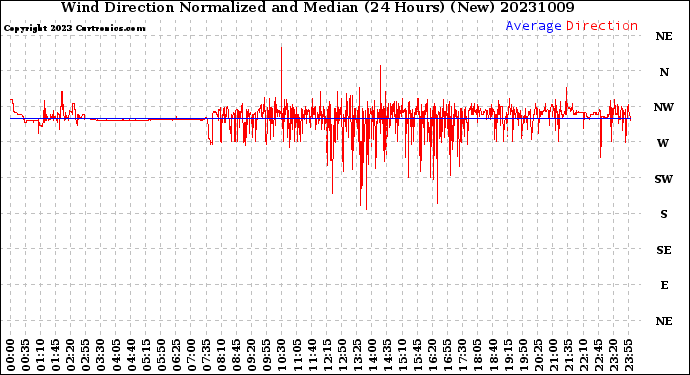Click the 14:00 time axis label
The width and height of the screenshot is (690, 375).
pos(372,355)
